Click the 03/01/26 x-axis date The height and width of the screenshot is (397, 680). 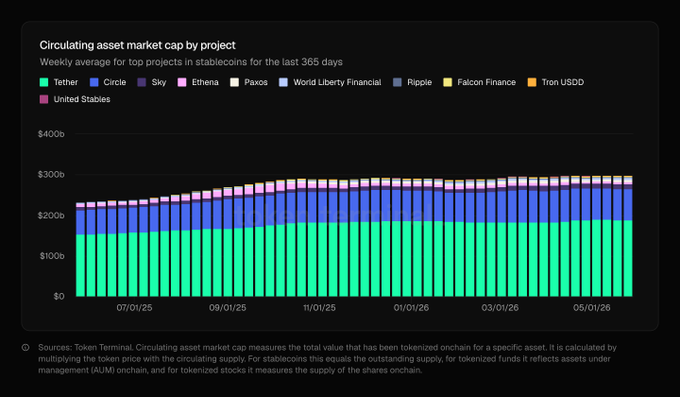tap(500, 308)
